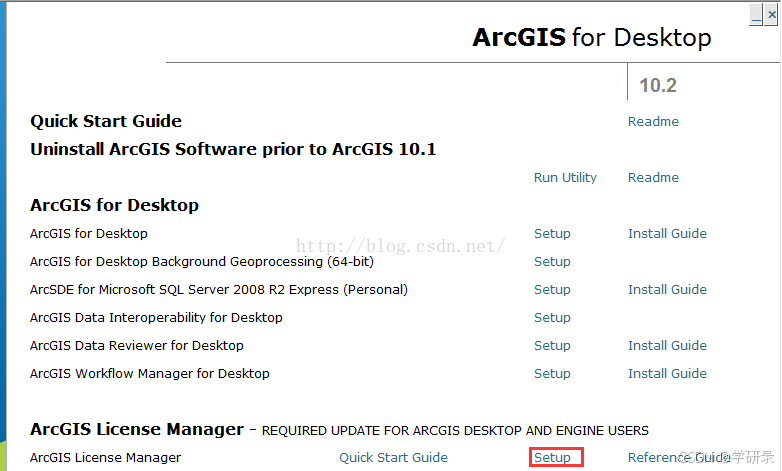782x471 pixels.
Task: Click the bold 'ArcGIS License Manager' section heading
Action: [137, 429]
